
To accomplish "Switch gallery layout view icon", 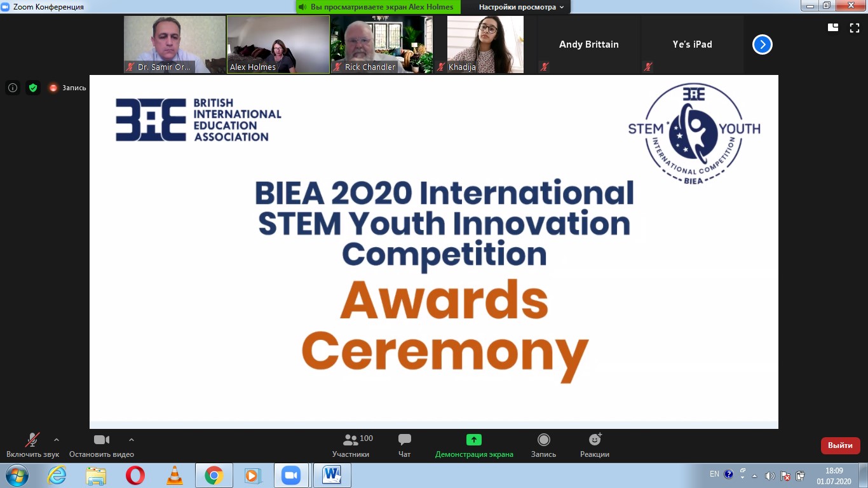I will coord(833,27).
